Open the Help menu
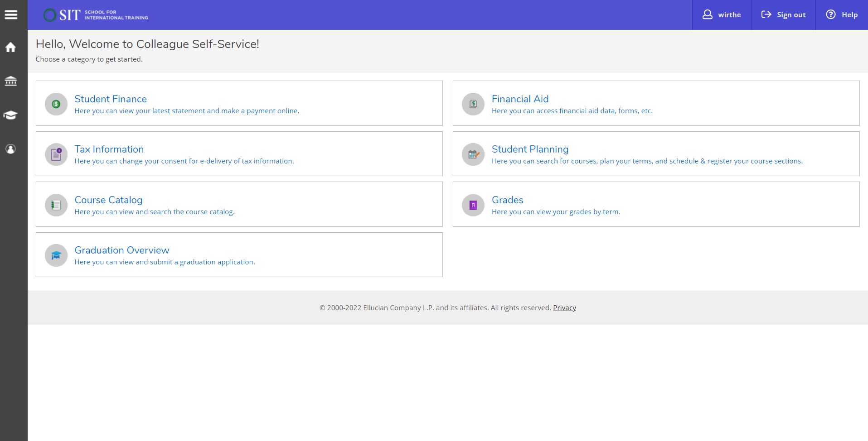Screen dimensions: 868x441 click(x=841, y=14)
